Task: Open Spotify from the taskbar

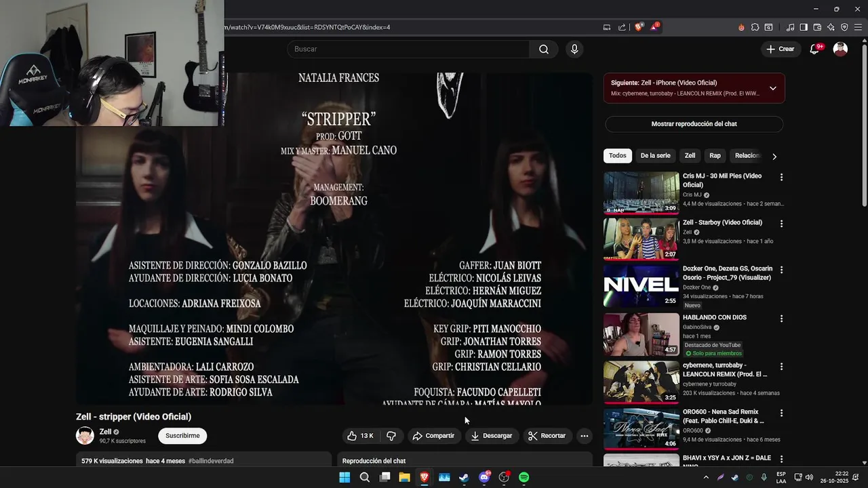Action: (524, 477)
